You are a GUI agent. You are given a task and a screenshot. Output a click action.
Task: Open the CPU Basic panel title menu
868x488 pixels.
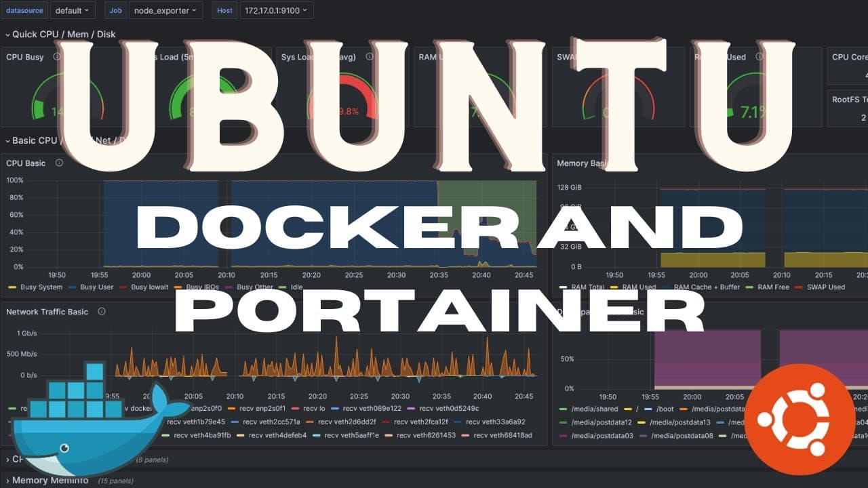tap(26, 163)
